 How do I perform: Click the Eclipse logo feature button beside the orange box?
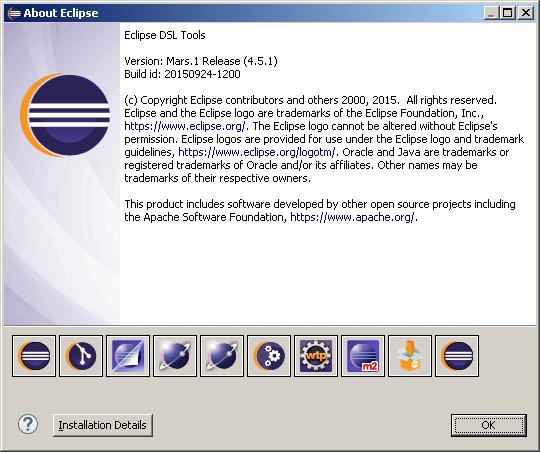[x=457, y=356]
